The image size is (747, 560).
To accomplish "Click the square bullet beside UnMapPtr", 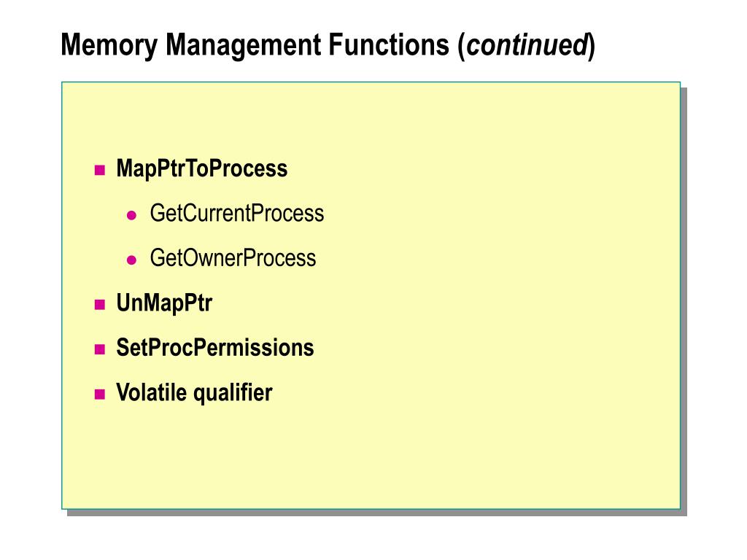I will 100,305.
